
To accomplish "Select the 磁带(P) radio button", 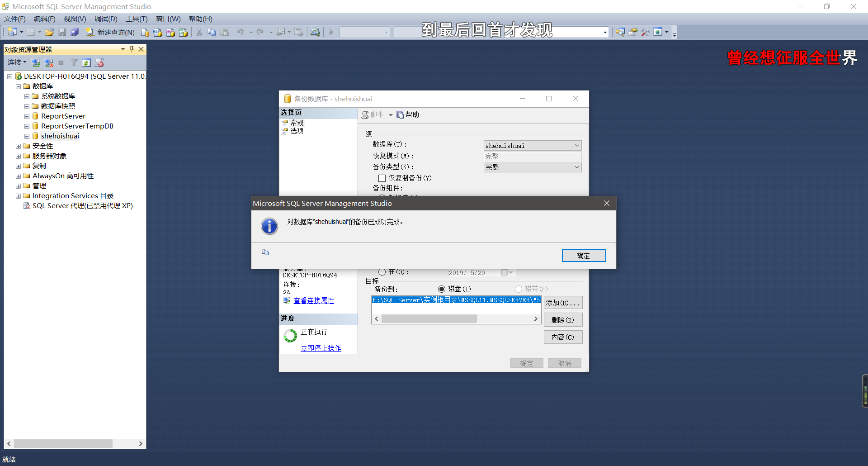I will tap(519, 289).
